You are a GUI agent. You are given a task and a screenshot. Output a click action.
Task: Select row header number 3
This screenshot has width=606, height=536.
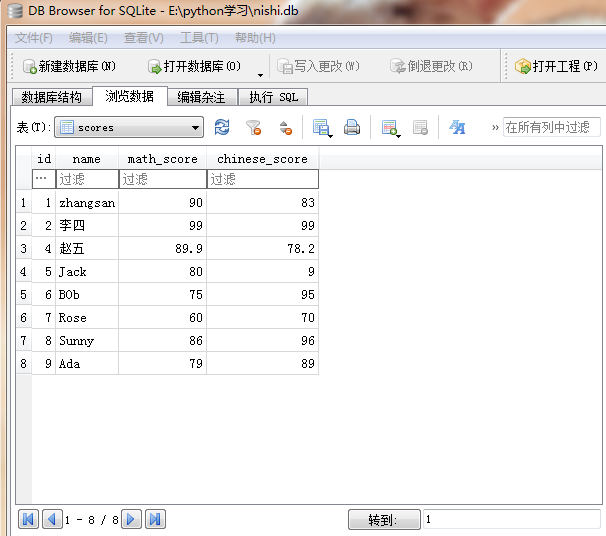24,248
